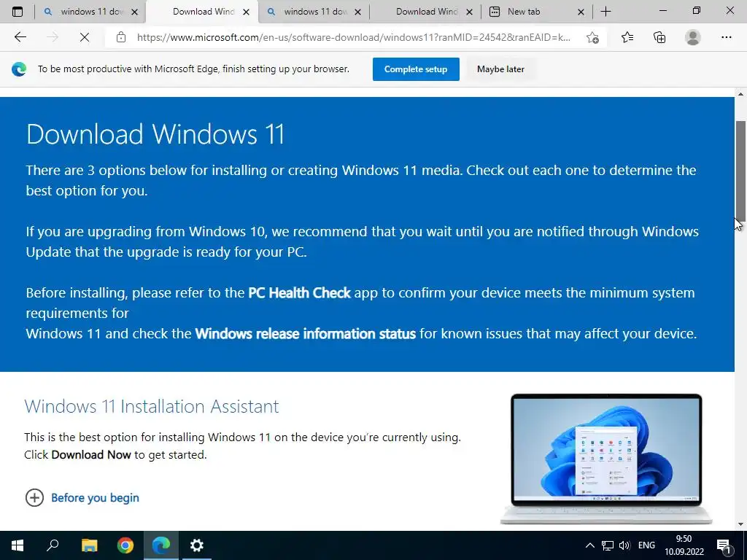Switch to the New tab tab
Viewport: 747px width, 560px height.
[536, 12]
